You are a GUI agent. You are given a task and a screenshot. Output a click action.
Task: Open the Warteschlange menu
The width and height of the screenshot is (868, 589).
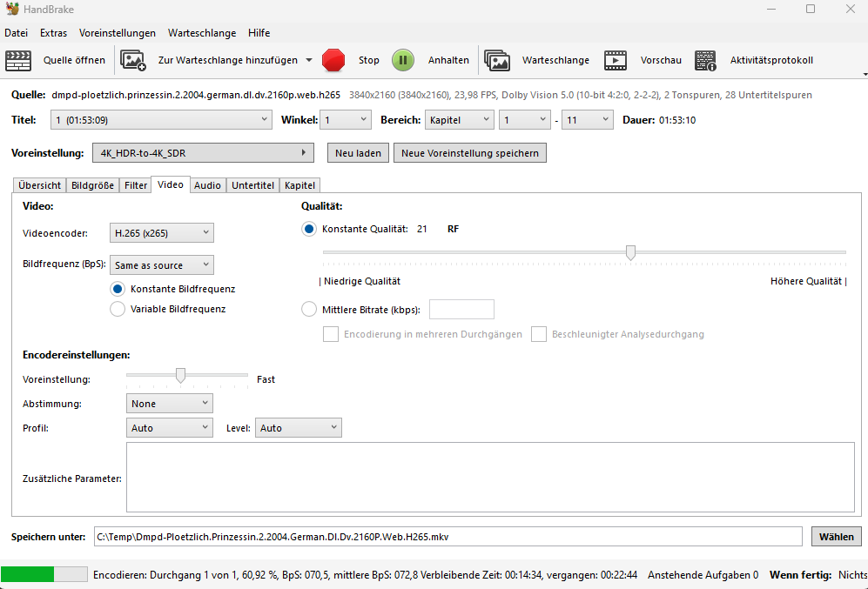[202, 33]
